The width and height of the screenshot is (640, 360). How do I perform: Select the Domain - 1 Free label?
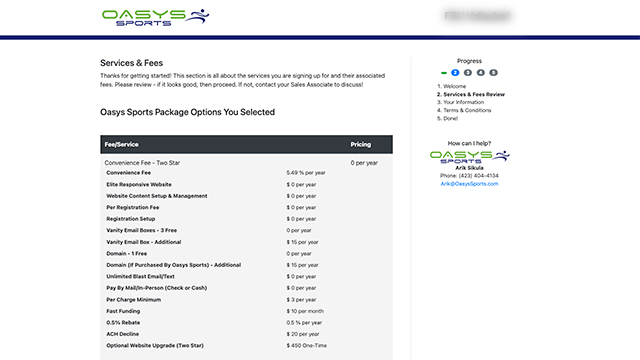tap(127, 253)
